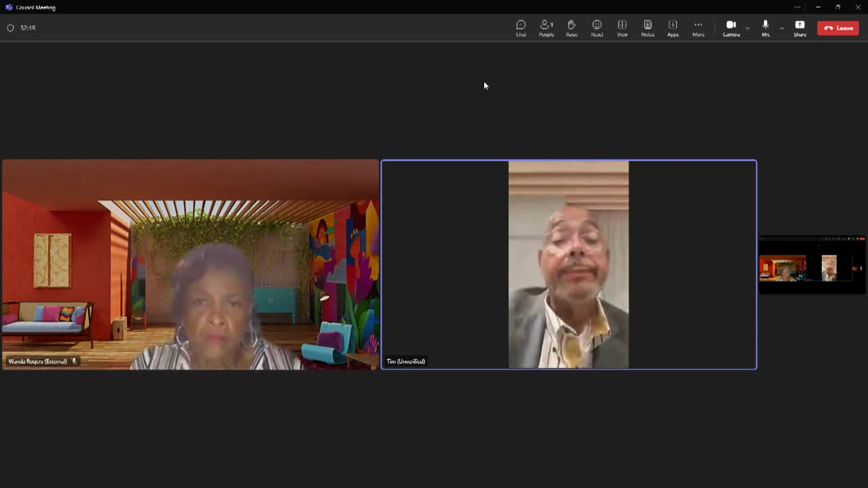Expand the Camera options dropdown arrow
Screen dimensions: 868x488
747,28
